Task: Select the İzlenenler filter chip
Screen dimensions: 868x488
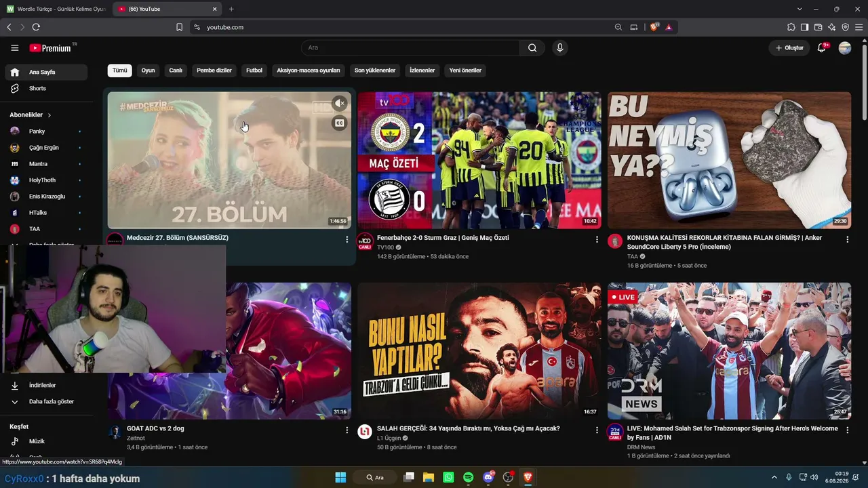Action: click(422, 70)
